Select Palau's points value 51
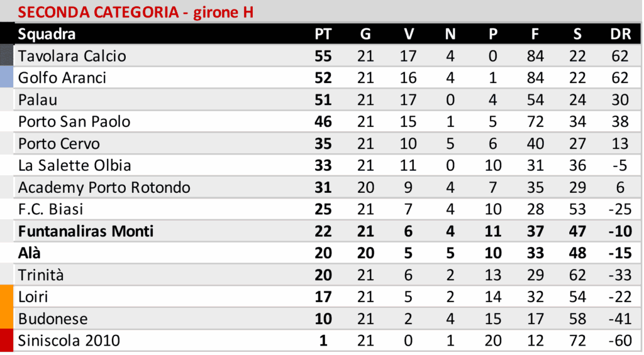The image size is (644, 355). 323,100
